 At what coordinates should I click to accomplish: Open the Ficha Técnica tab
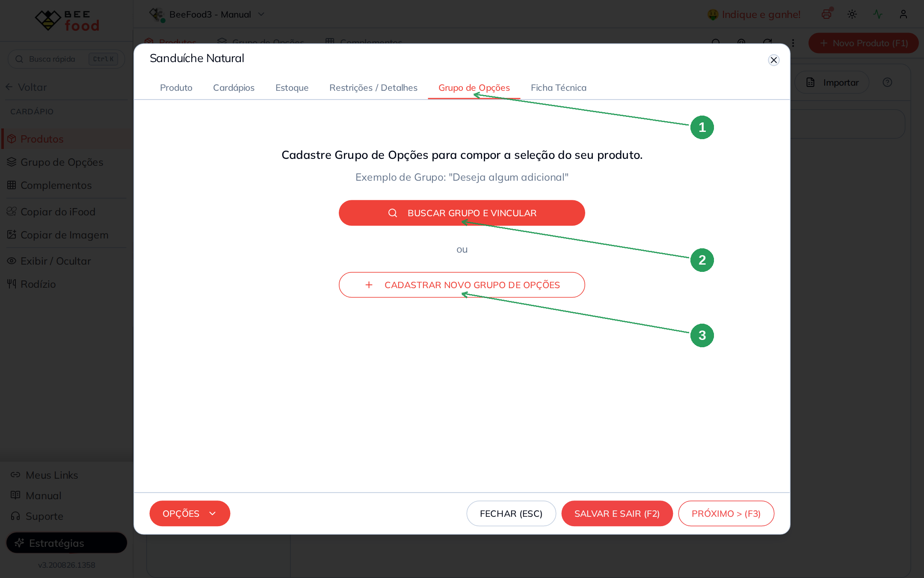coord(559,88)
